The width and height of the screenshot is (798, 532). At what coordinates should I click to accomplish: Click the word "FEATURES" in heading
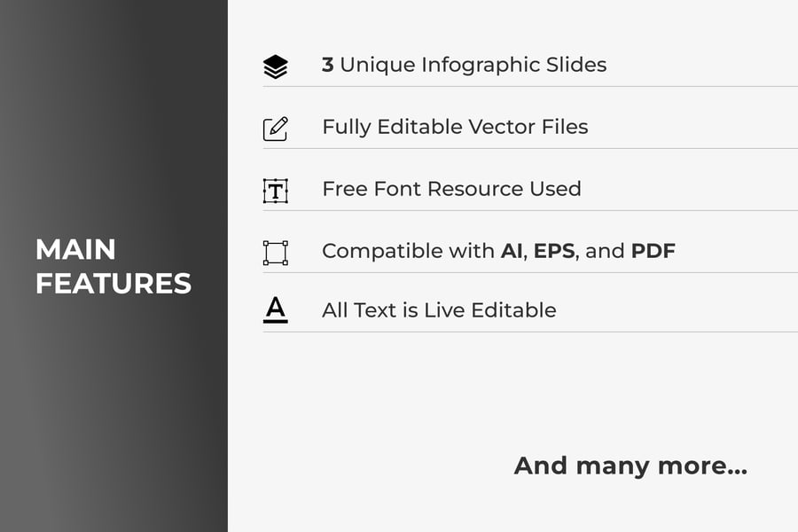point(113,284)
